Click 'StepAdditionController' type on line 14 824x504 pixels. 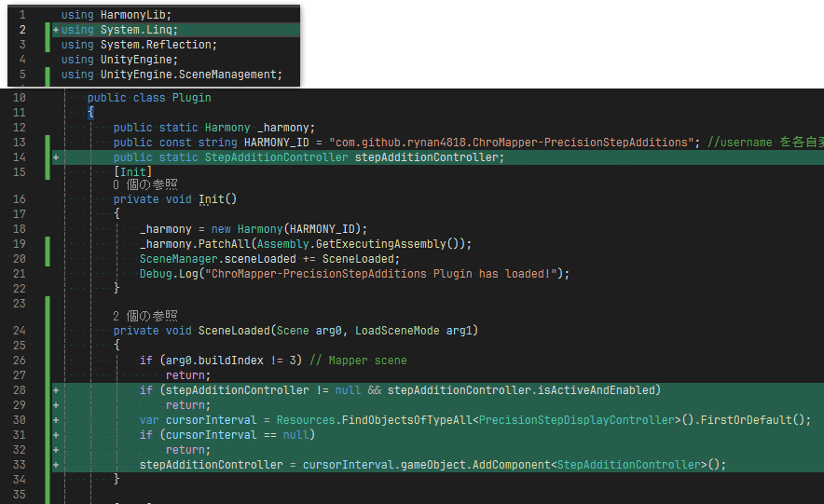point(277,157)
